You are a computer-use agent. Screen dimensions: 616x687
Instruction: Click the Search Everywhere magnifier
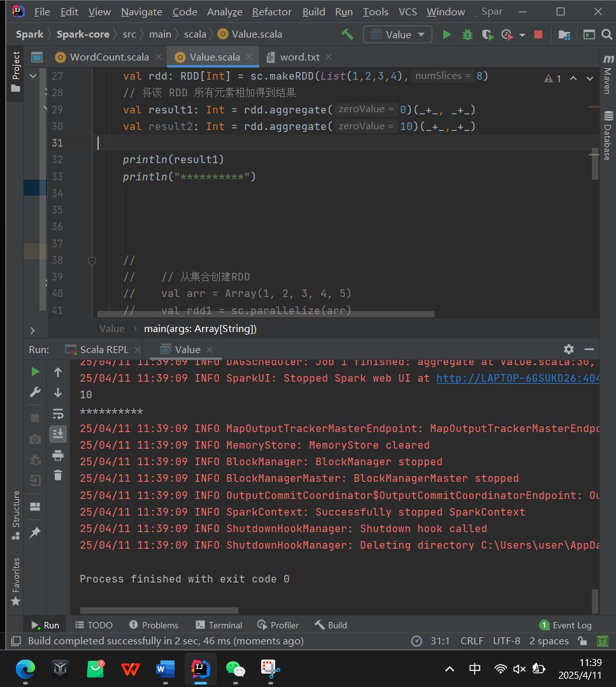[607, 34]
